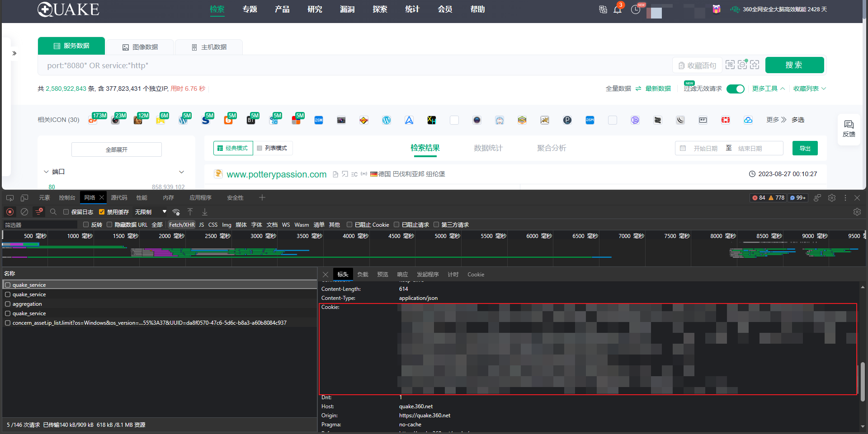Screen dimensions: 868x434
Task: Check the 反转 checkbox
Action: point(86,224)
